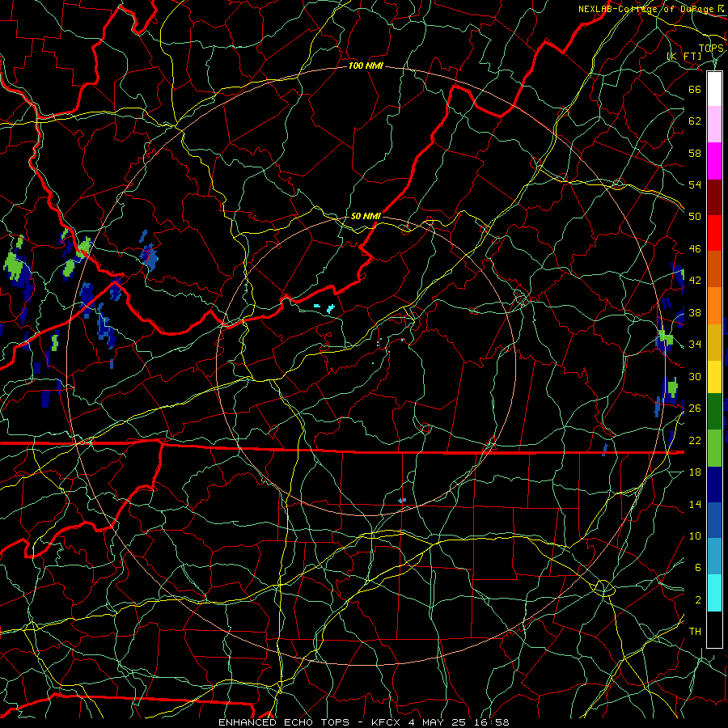Click the 6 value on the legend
This screenshot has width=728, height=728.
(698, 567)
